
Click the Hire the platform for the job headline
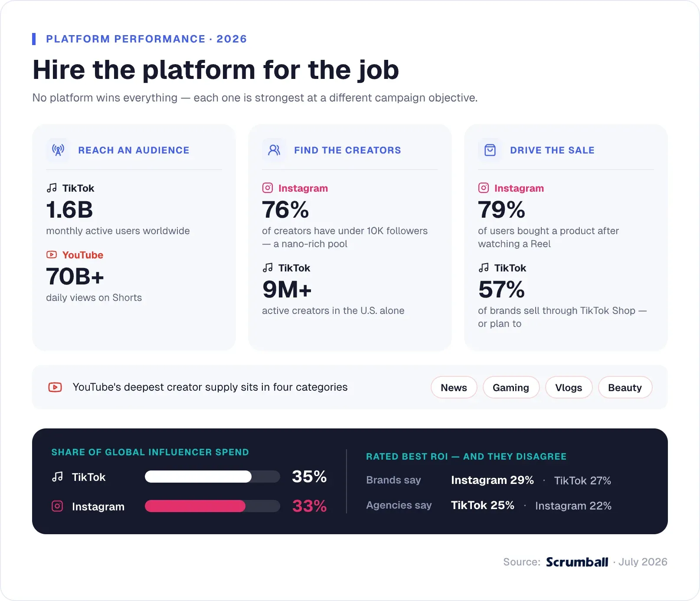coord(216,70)
